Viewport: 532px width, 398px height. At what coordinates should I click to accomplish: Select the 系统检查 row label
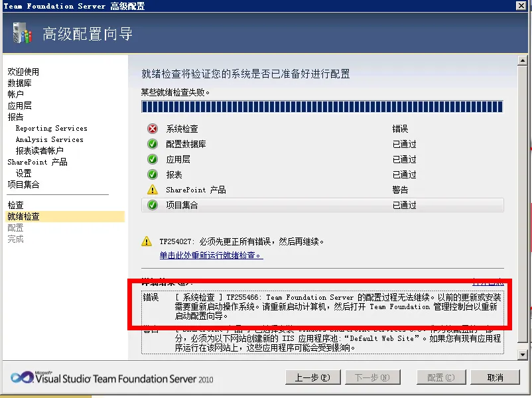click(x=182, y=129)
